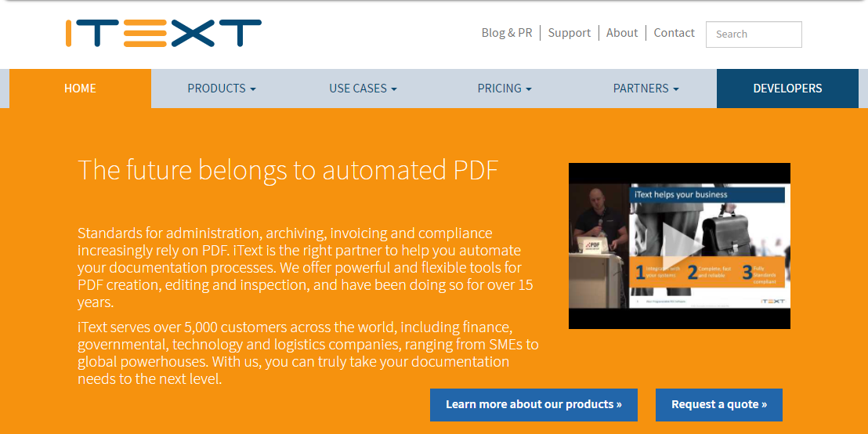Click 'iText helps your business' video title
Image resolution: width=868 pixels, height=434 pixels.
click(x=681, y=195)
